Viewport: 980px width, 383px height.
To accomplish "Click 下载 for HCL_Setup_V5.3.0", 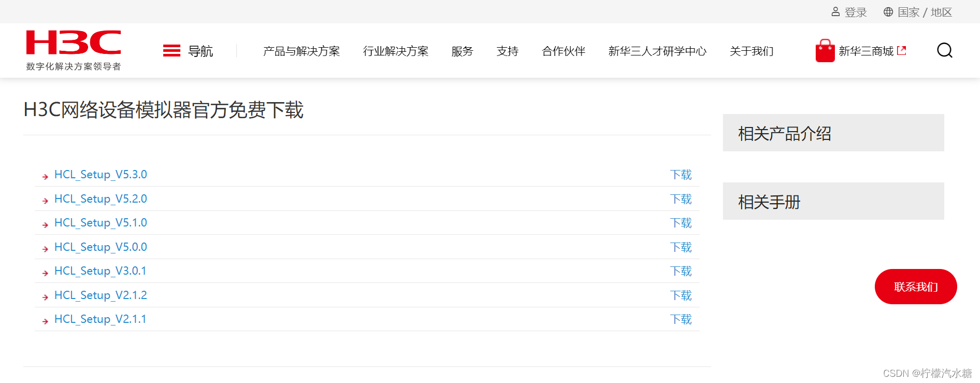I will [681, 175].
